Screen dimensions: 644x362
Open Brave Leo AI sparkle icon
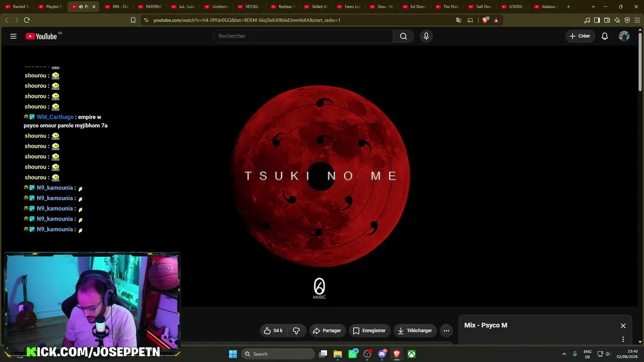pos(617,20)
